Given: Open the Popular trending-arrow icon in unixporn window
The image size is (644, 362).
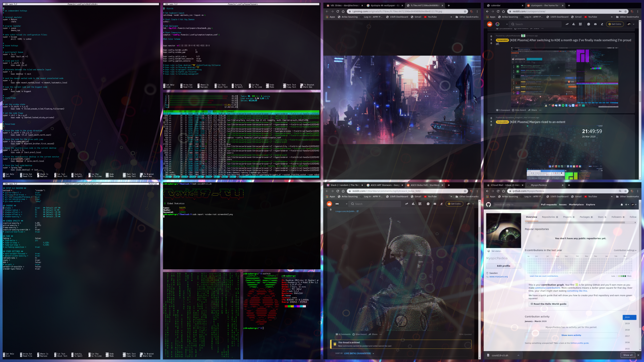Looking at the screenshot, I should [567, 24].
